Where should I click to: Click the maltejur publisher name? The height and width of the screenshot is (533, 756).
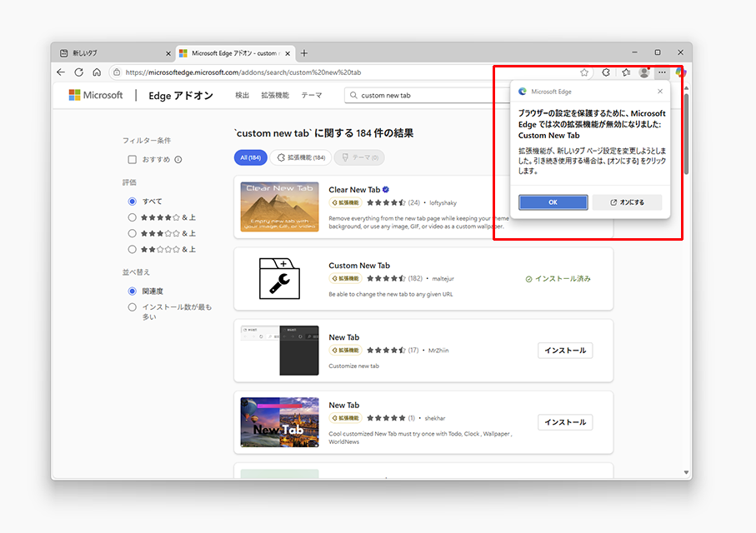(x=443, y=278)
